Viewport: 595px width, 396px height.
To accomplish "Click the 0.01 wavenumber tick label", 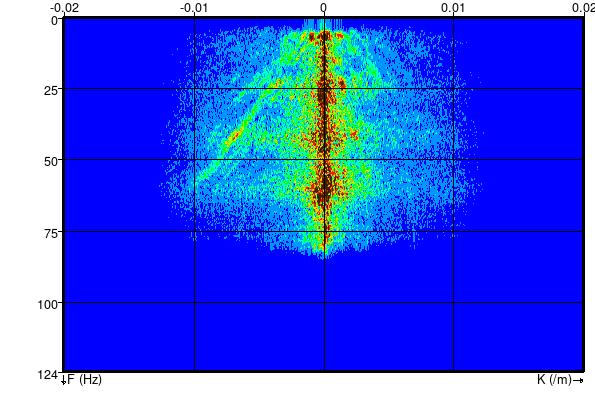I will click(453, 8).
